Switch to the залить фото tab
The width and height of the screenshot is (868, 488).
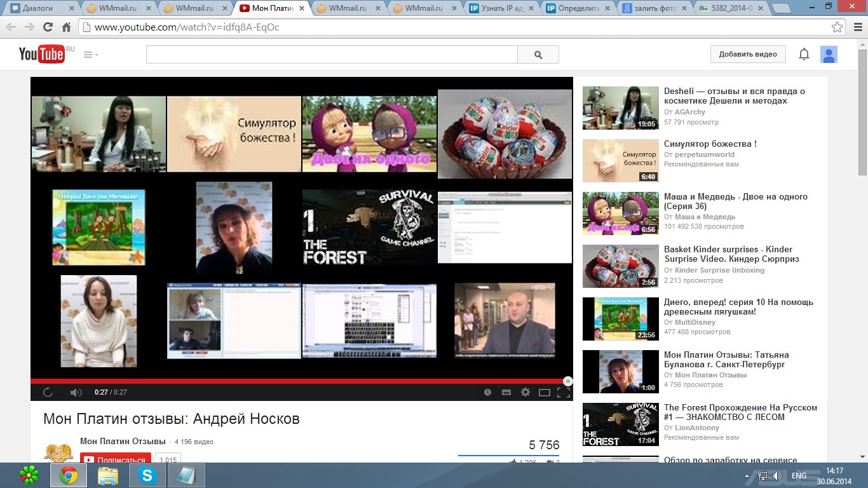(x=656, y=9)
